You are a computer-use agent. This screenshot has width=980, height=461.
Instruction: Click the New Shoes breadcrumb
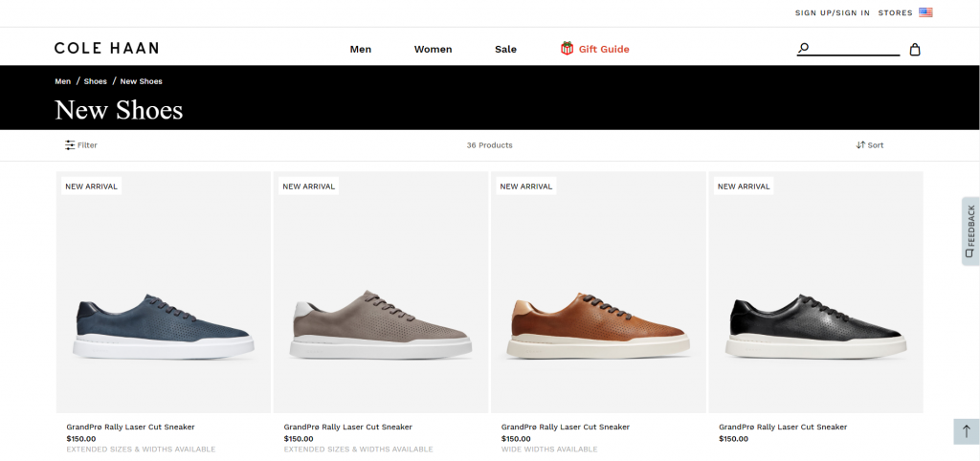(142, 81)
